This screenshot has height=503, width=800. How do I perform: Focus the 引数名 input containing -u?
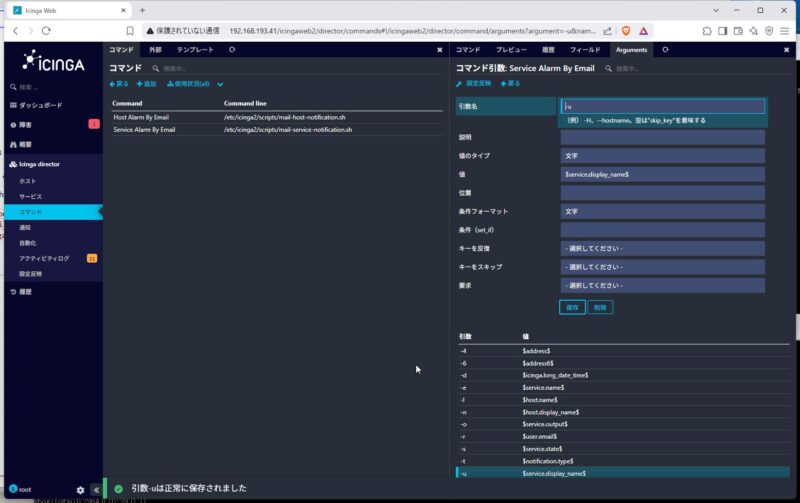(663, 106)
